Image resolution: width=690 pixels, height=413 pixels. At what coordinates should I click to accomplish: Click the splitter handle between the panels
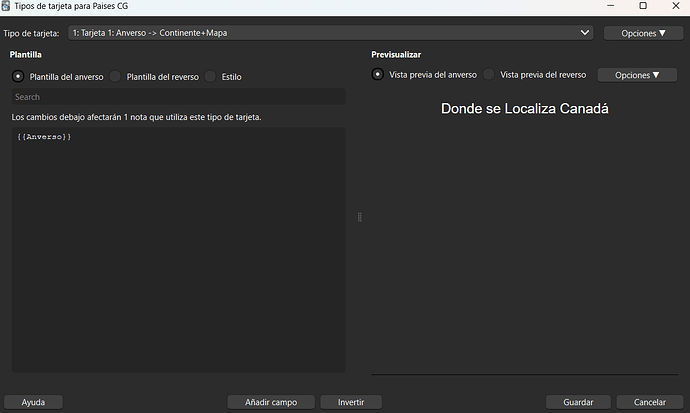pyautogui.click(x=360, y=217)
